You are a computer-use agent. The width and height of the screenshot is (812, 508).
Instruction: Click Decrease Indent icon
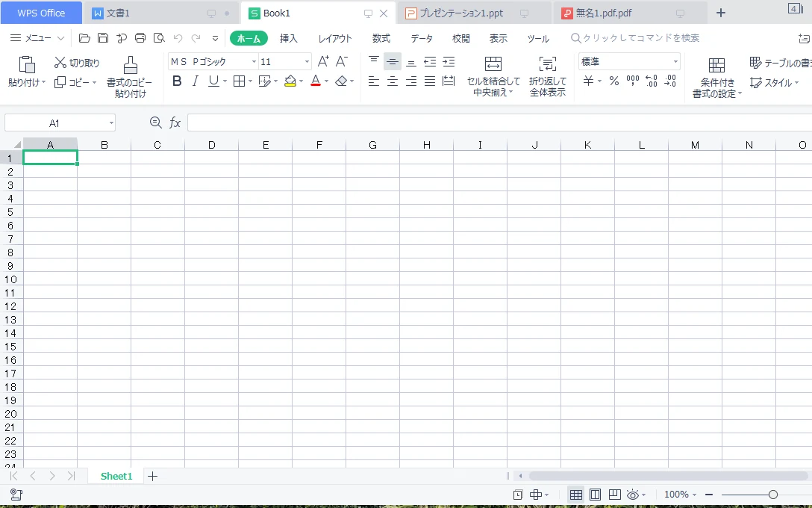click(x=430, y=62)
